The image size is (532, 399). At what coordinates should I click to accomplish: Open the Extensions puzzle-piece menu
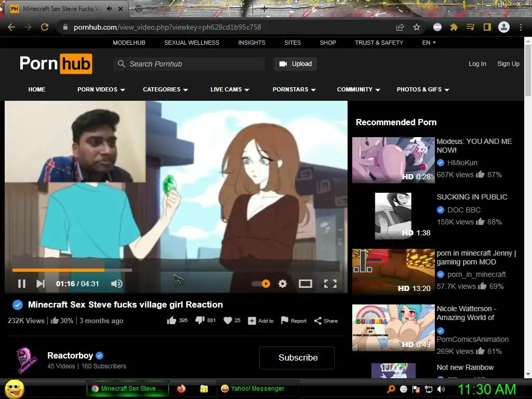[454, 27]
